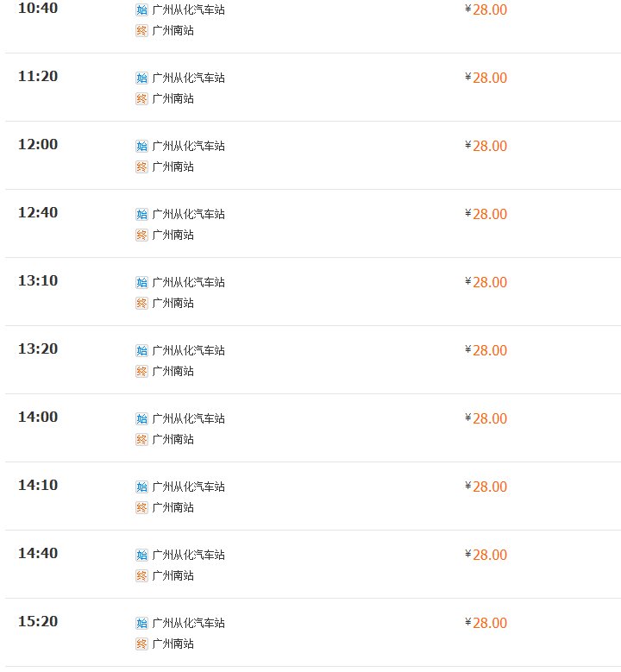Click the start-station icon in the 11:20 row
Image resolution: width=621 pixels, height=672 pixels.
coord(141,78)
